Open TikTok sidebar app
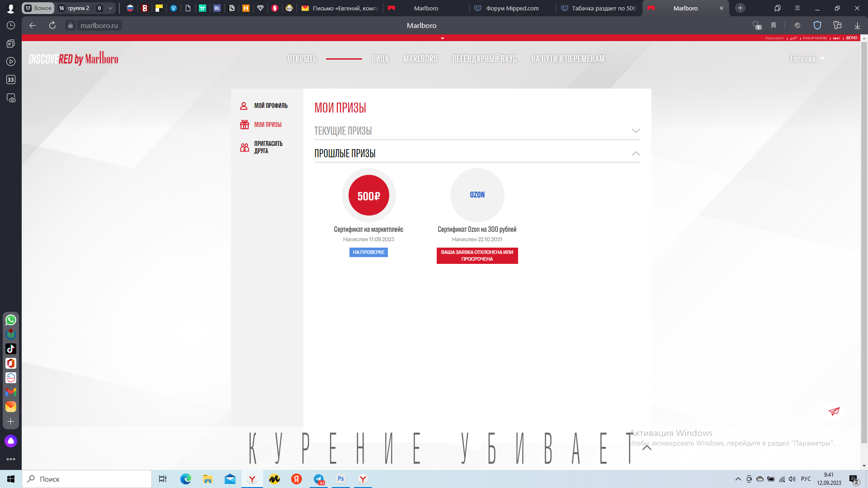The width and height of the screenshot is (868, 488). (11, 349)
